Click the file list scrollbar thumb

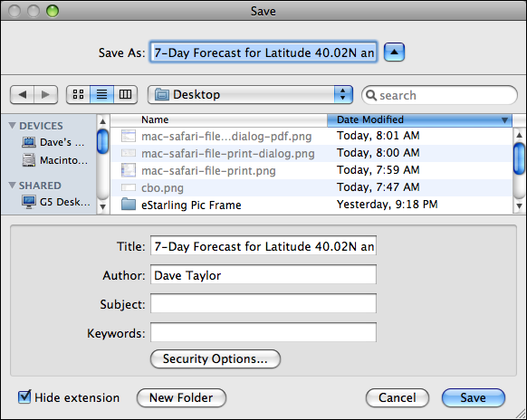click(520, 158)
